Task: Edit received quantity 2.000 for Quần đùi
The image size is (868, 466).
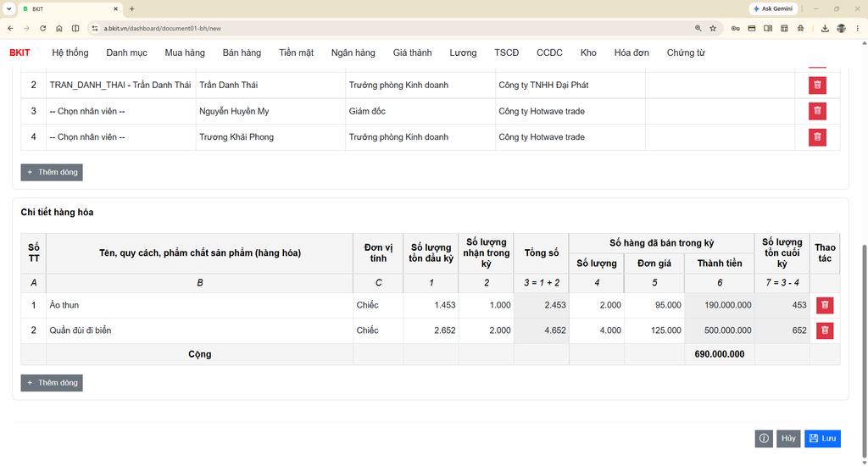Action: click(486, 330)
